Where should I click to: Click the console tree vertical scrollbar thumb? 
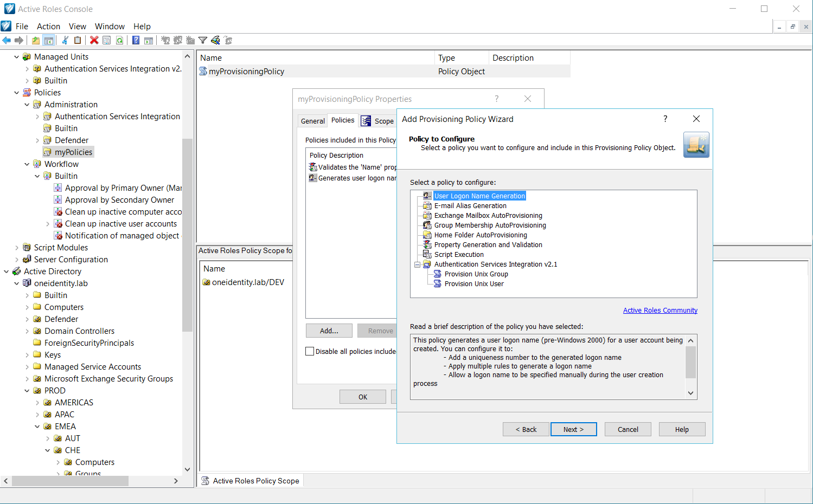187,235
